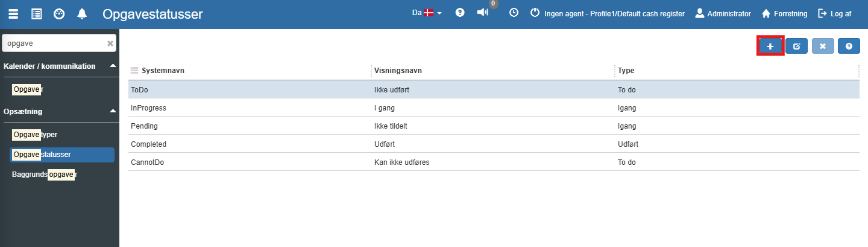Open column chooser icon beside Systemnavn
The image size is (868, 247).
135,71
